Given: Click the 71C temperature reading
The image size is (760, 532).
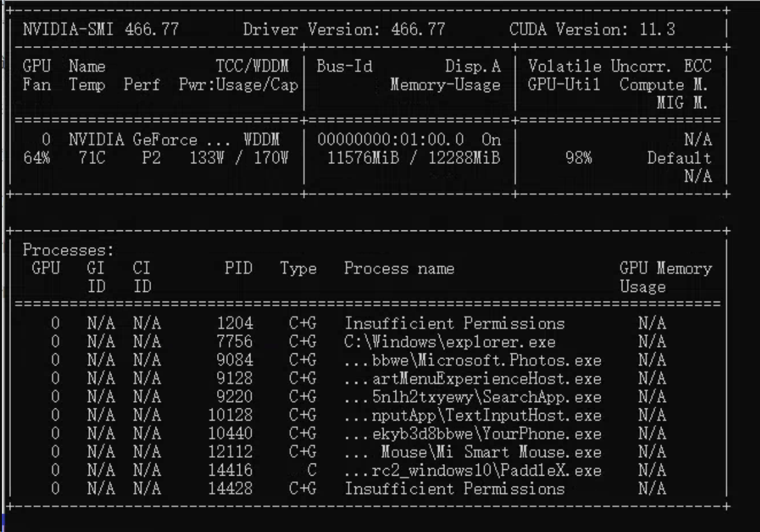Looking at the screenshot, I should click(x=92, y=158).
